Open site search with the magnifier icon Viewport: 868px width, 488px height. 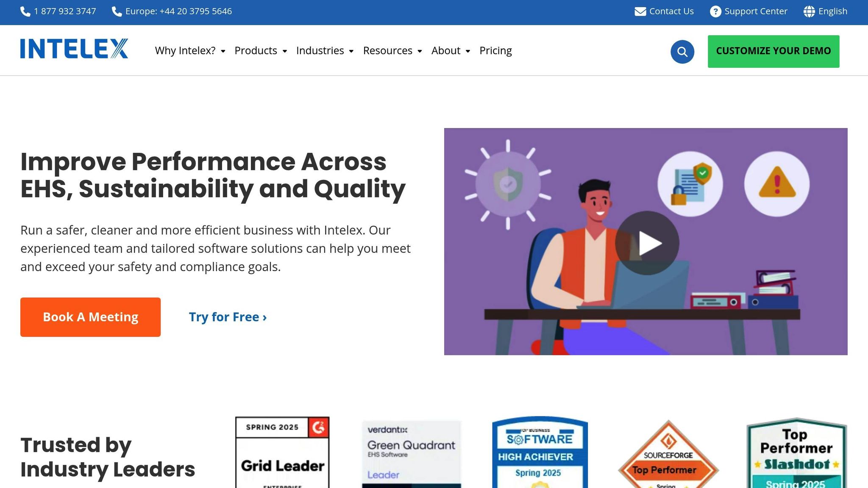tap(682, 52)
